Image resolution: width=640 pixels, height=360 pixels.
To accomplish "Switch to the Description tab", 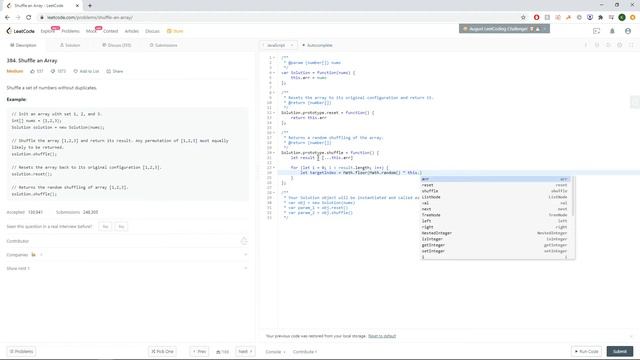I will (23, 45).
